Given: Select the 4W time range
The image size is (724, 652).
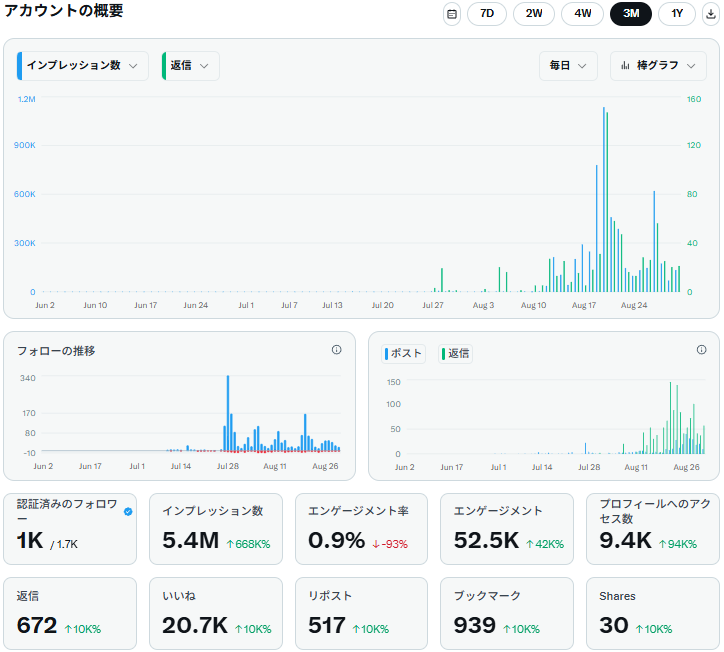Looking at the screenshot, I should [x=582, y=14].
